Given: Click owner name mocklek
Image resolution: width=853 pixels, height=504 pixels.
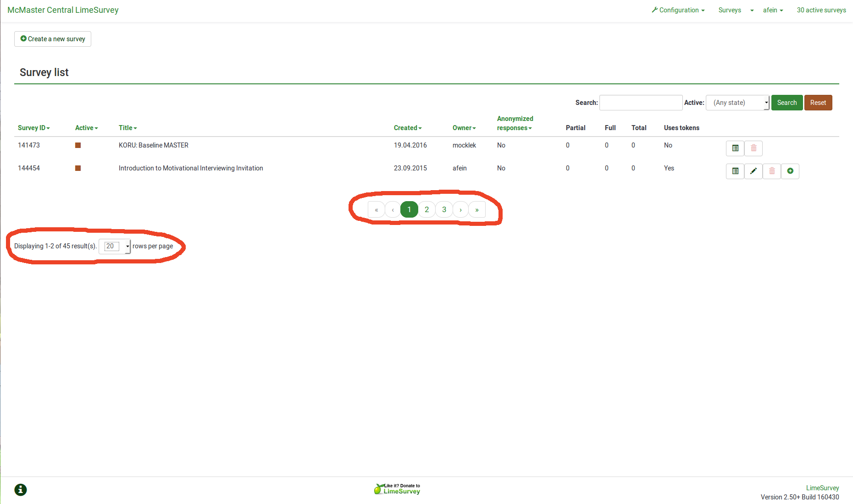Looking at the screenshot, I should pos(464,145).
